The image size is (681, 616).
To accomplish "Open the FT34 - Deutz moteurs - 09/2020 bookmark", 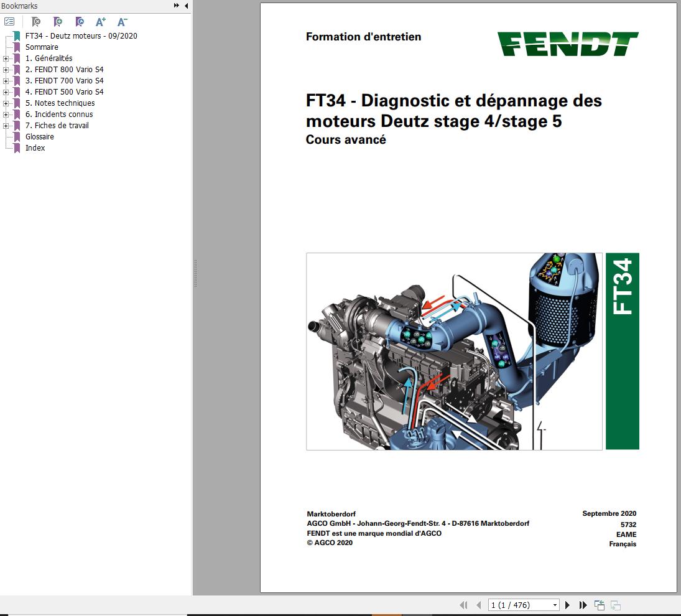I will 81,35.
